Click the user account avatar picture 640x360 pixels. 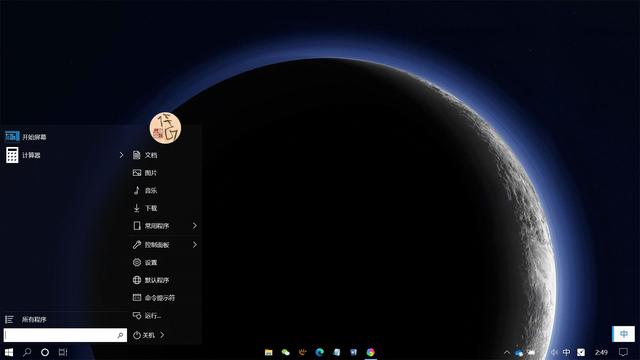coord(165,128)
